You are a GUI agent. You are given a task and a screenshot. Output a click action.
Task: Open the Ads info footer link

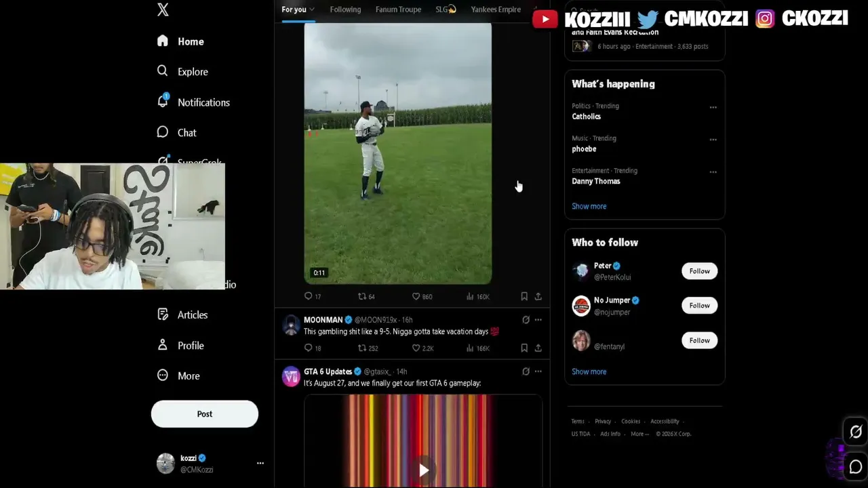pos(610,434)
